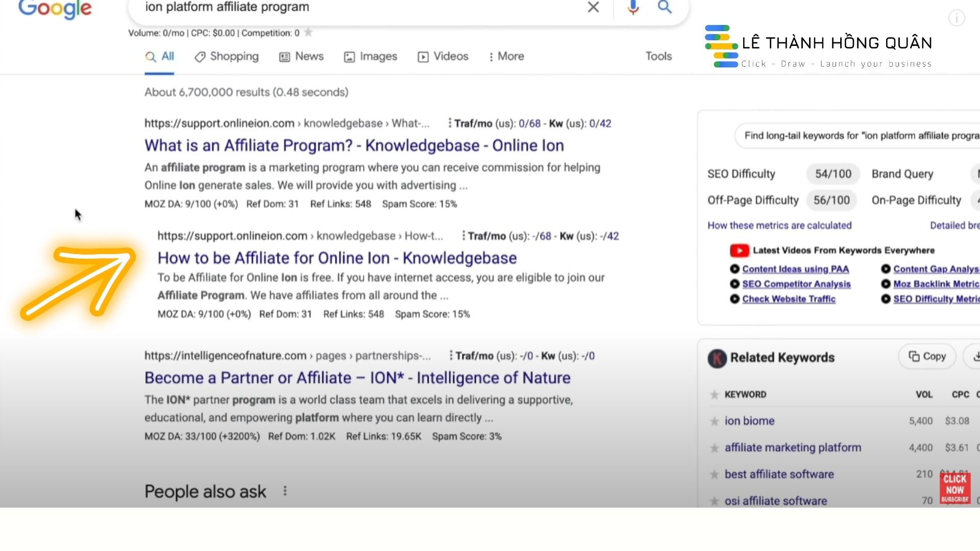Screen dimensions: 980x551
Task: Click the YouTube icon next to Latest Videos
Action: tap(739, 250)
